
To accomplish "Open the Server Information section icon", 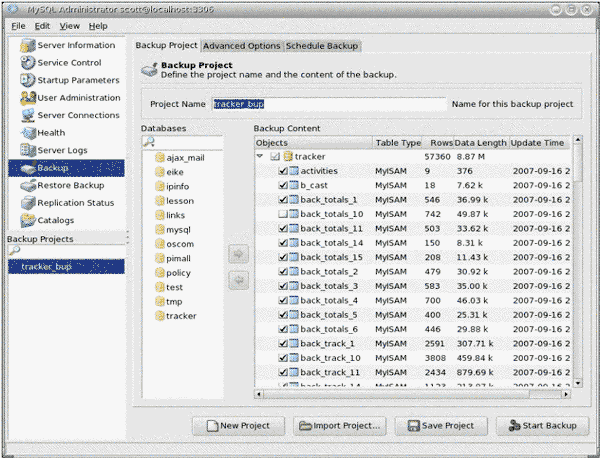I will point(28,45).
